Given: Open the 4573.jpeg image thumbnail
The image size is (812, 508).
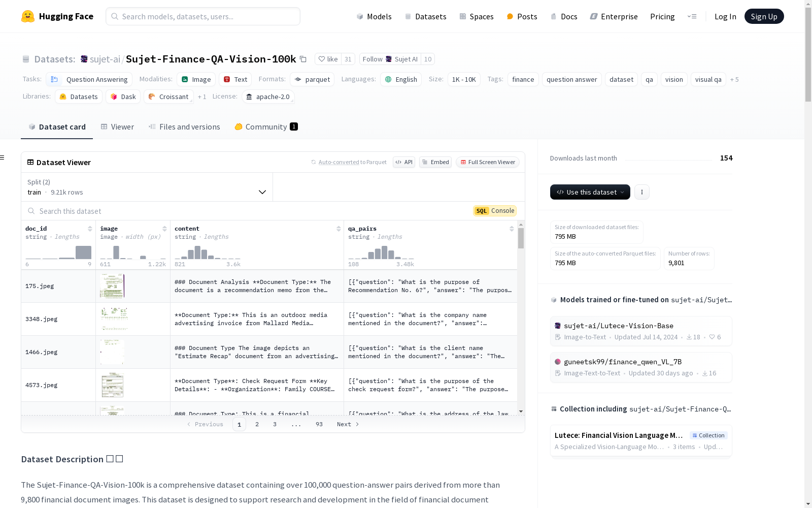Looking at the screenshot, I should (113, 385).
